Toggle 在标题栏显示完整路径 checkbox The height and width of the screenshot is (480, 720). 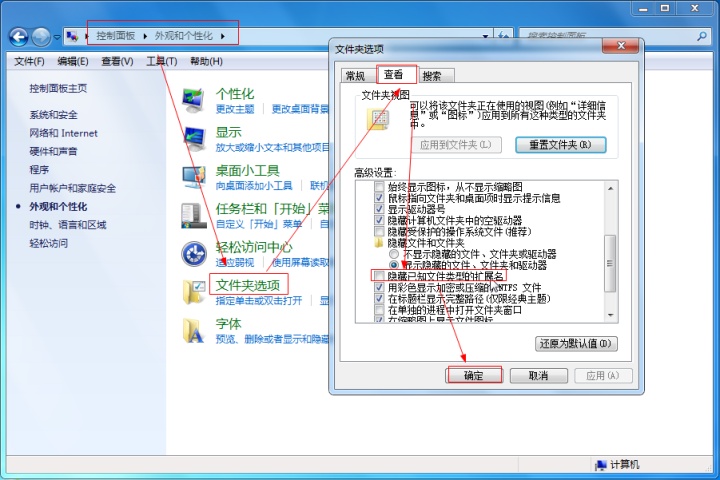pyautogui.click(x=379, y=299)
